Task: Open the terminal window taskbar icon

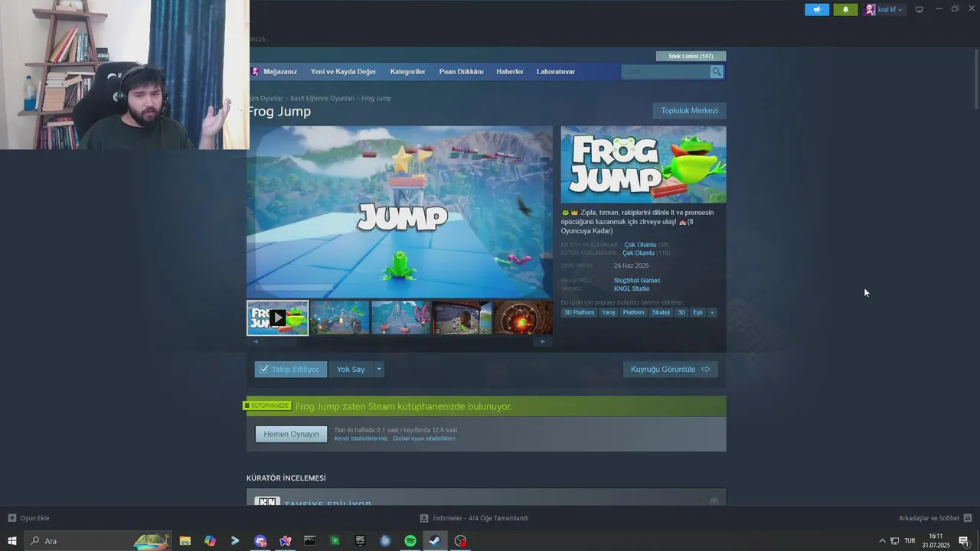Action: 310,541
